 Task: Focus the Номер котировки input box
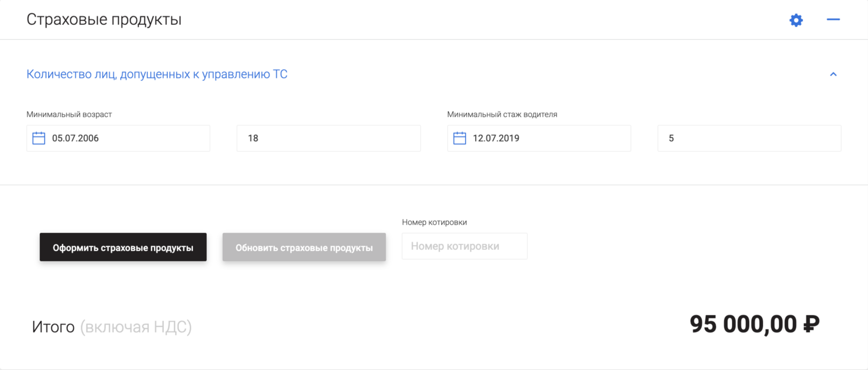point(464,246)
